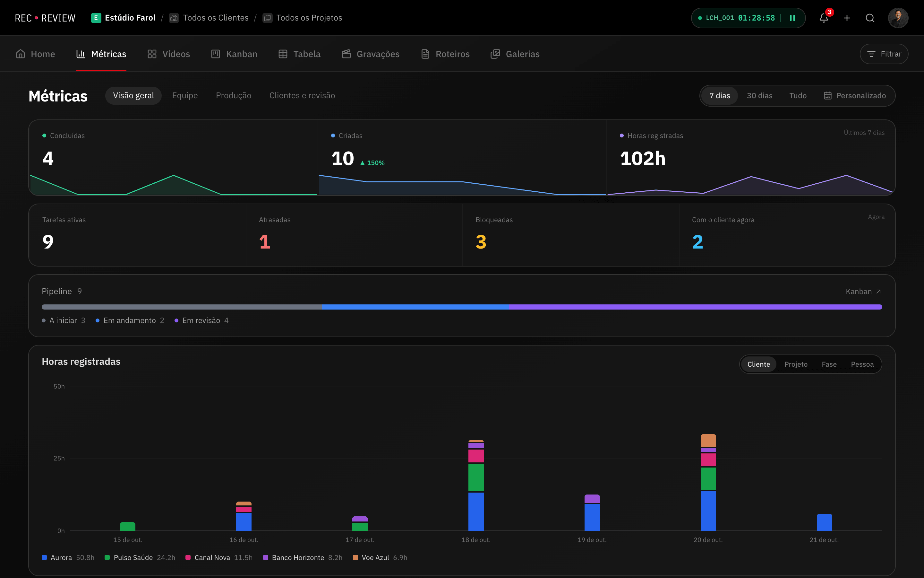Click the Roteiros document icon
The image size is (924, 578).
pos(425,54)
